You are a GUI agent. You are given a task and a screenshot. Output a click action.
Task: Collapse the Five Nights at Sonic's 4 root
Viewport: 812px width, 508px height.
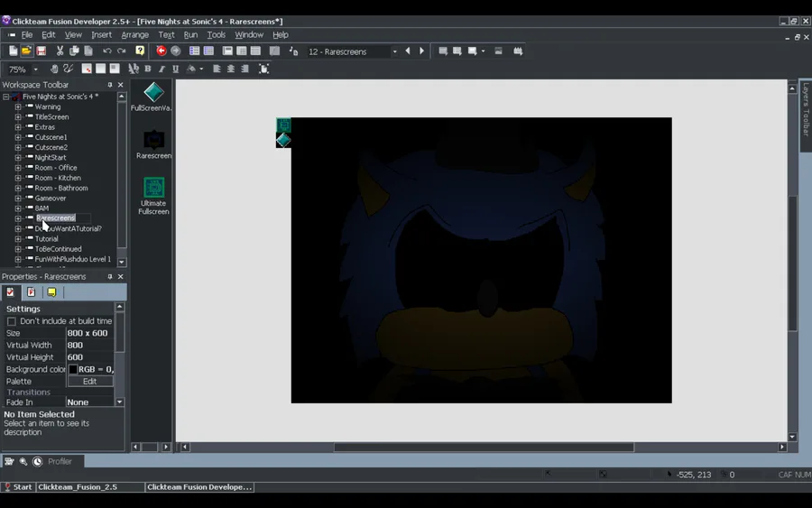5,97
